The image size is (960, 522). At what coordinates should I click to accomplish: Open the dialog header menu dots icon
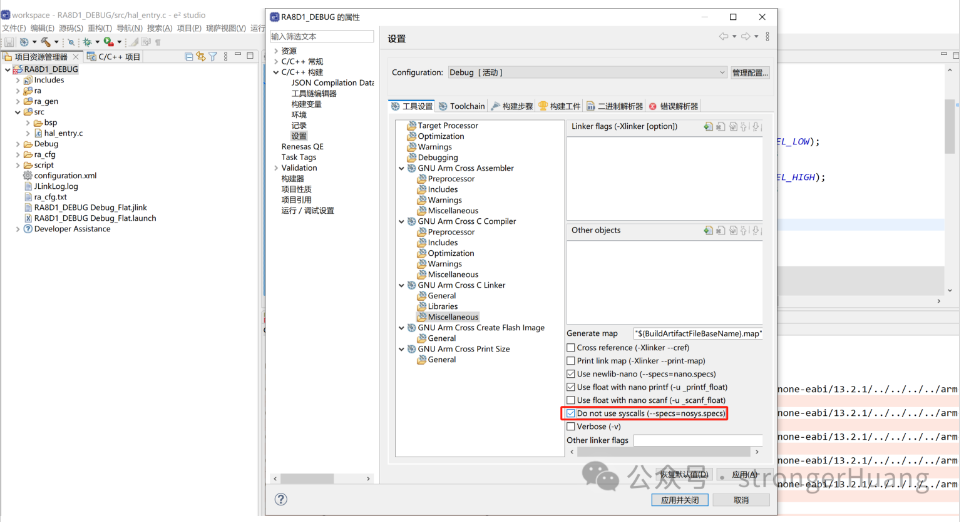point(767,37)
